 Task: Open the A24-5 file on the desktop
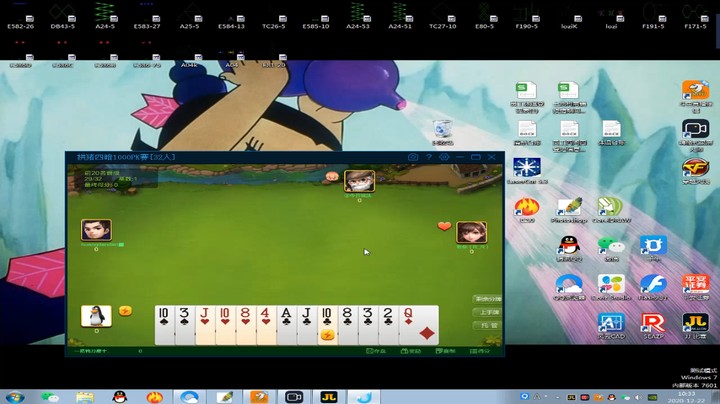105,16
